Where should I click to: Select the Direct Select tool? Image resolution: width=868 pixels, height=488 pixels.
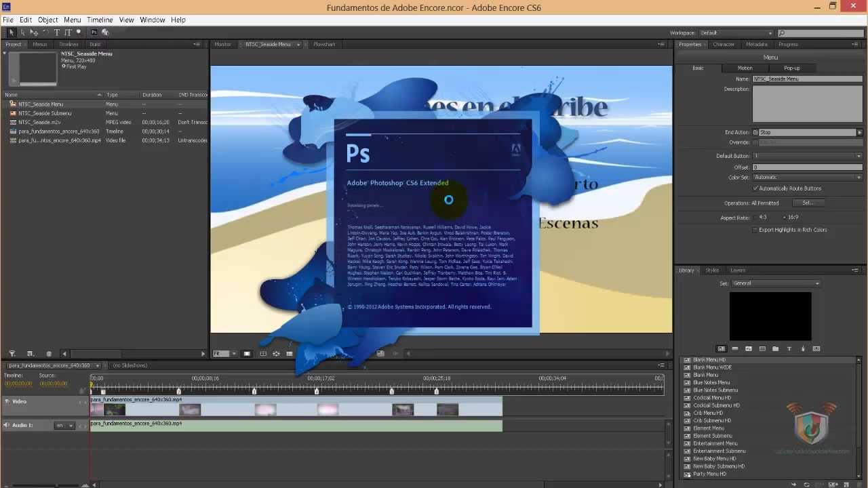22,32
